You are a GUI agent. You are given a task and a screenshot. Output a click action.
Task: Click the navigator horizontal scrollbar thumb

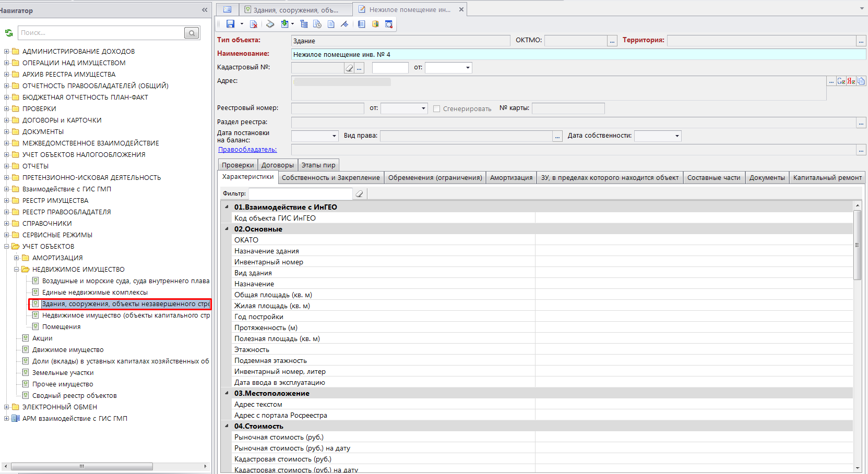click(82, 466)
